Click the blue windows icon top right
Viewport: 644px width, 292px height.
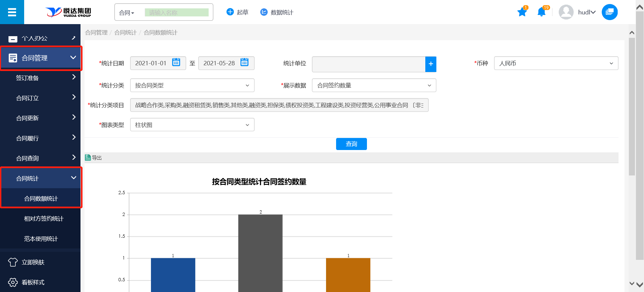click(x=609, y=12)
